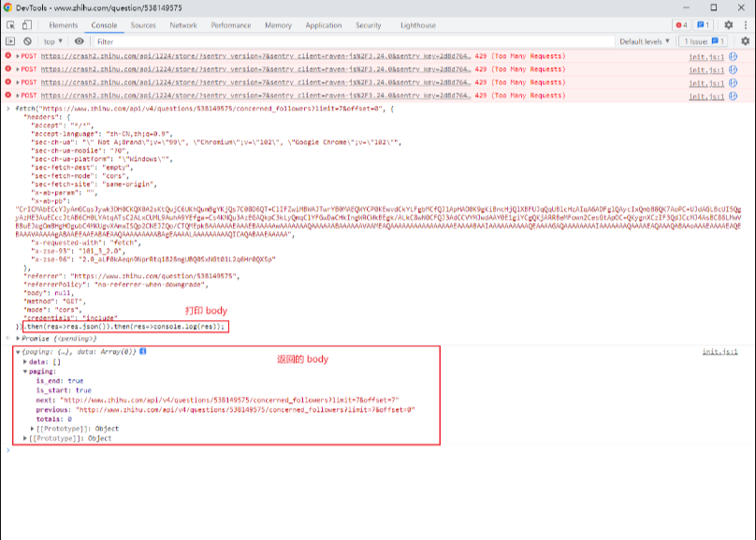Click the 1 Issue button
Screen dimensions: 756x540
point(704,41)
